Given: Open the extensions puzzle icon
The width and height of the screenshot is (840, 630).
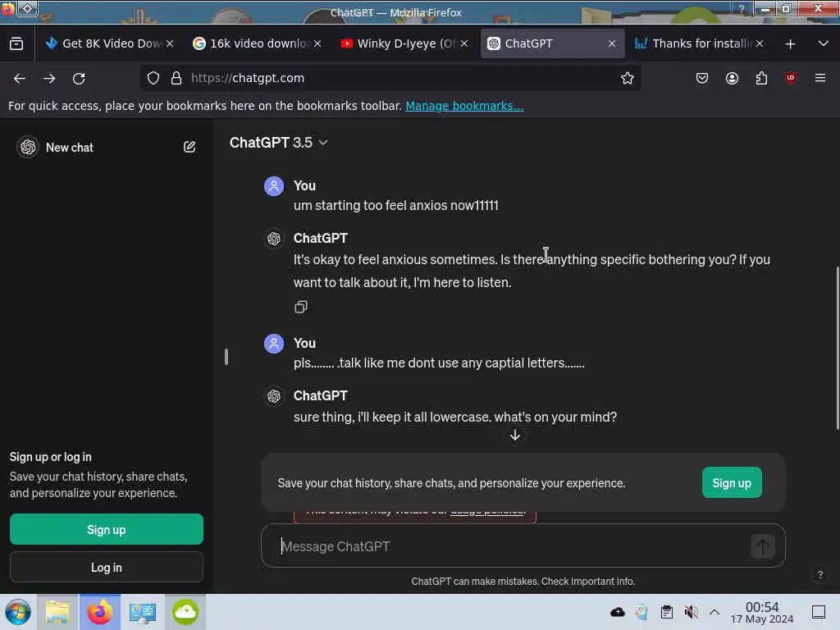Looking at the screenshot, I should click(x=761, y=78).
